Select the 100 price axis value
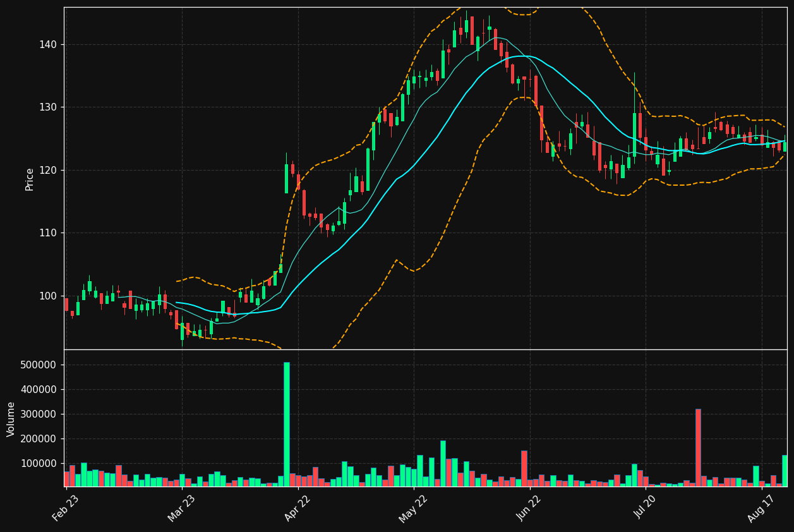Viewport: 794px width, 532px height. coord(48,296)
